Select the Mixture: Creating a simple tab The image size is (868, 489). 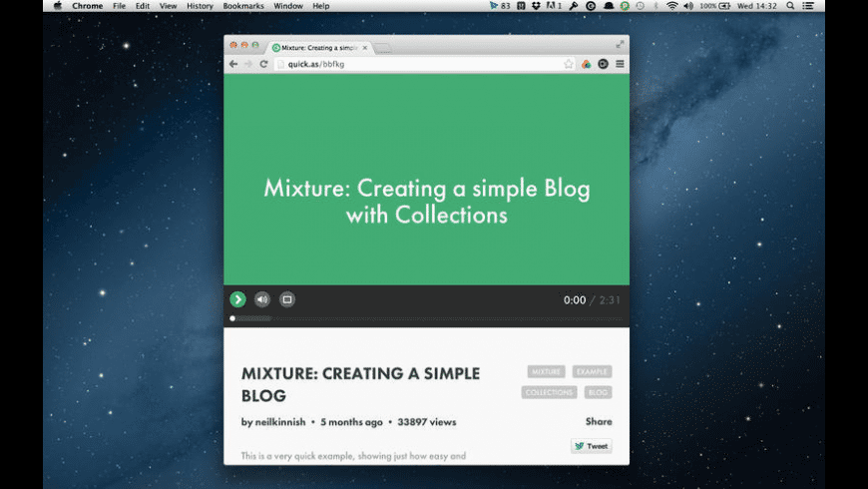point(319,48)
